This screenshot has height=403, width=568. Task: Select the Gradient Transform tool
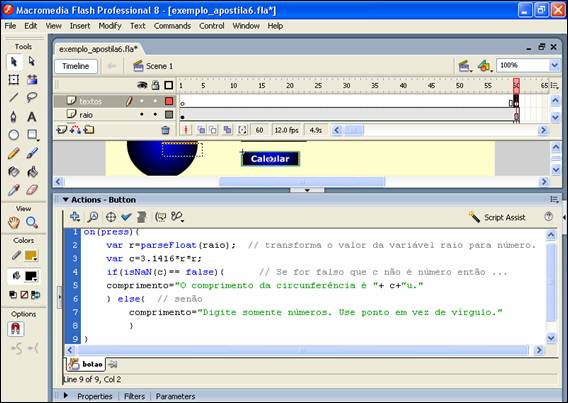[32, 80]
